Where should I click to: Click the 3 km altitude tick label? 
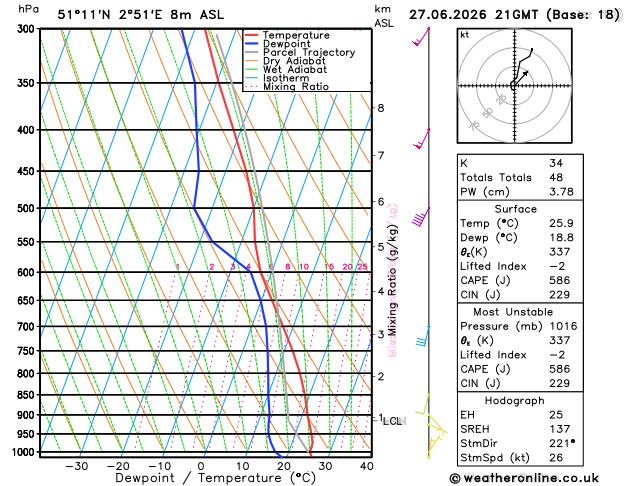pyautogui.click(x=381, y=334)
